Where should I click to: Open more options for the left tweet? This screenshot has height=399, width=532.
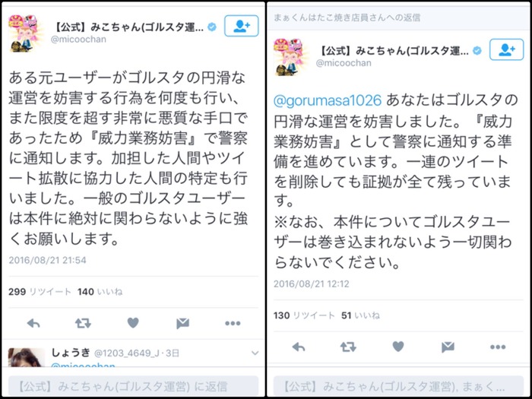(x=233, y=323)
